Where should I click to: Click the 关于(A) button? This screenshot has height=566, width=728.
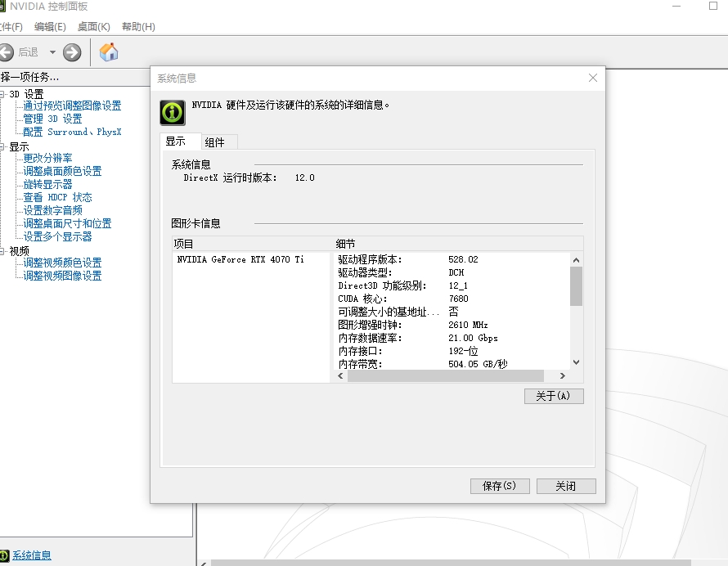(x=554, y=396)
